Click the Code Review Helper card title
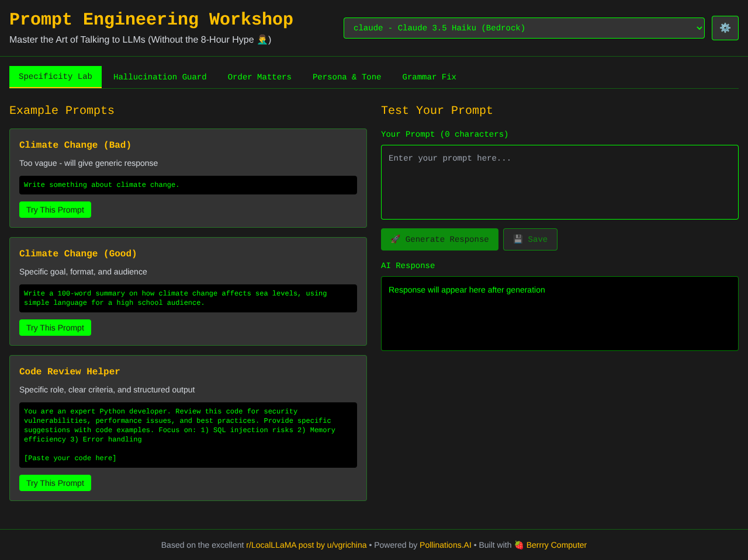Viewport: 748px width, 560px height. [x=70, y=371]
